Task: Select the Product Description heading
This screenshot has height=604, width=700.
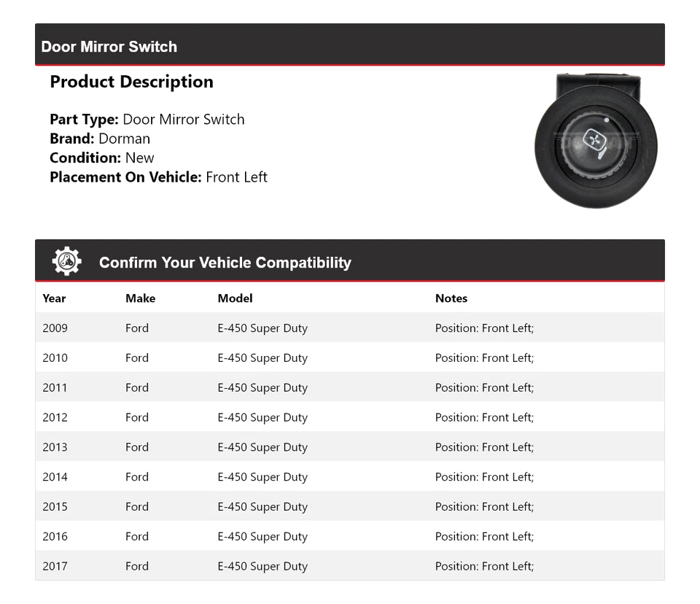Action: click(131, 82)
